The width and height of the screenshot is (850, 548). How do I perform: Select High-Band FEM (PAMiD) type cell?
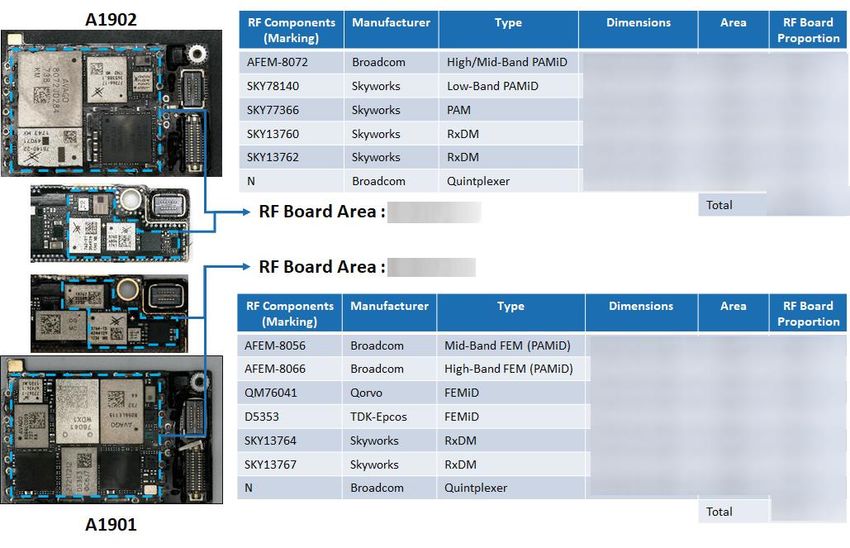511,369
